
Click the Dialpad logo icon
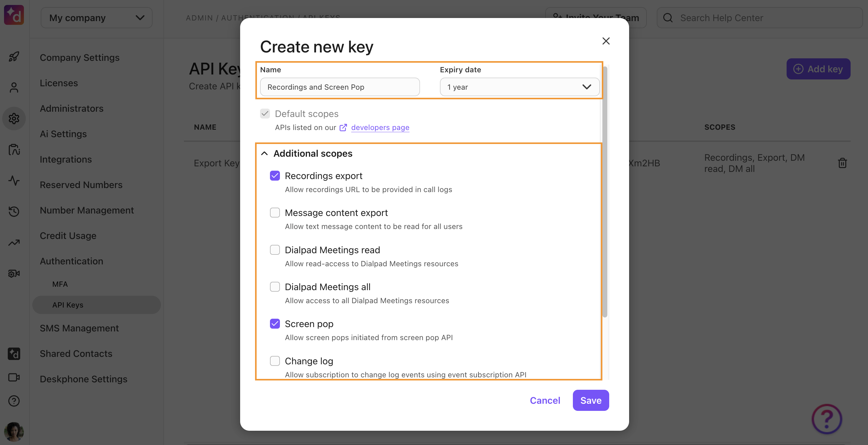coord(14,15)
